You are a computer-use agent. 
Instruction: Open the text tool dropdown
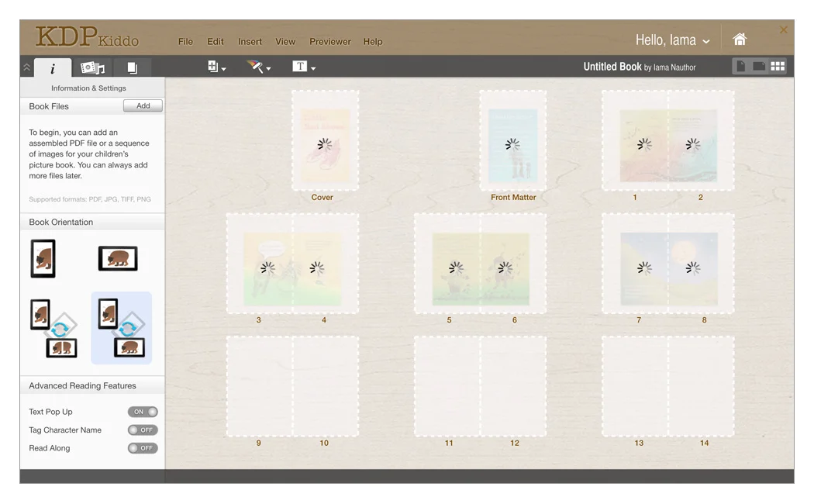coord(304,67)
